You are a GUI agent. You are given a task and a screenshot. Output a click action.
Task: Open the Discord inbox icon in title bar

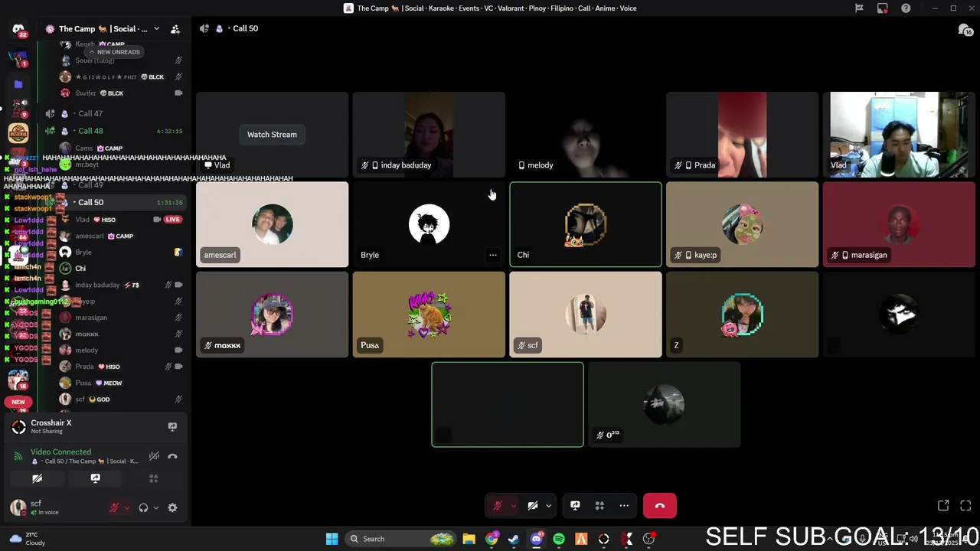882,8
